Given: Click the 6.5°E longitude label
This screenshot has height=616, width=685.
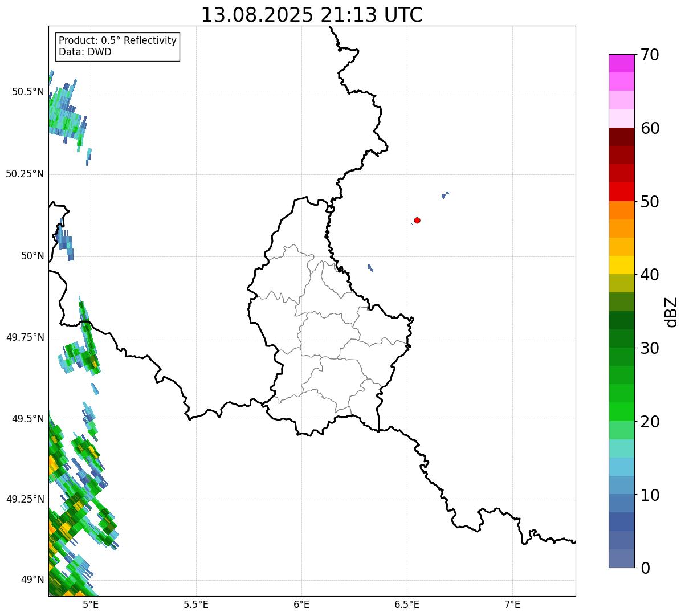Looking at the screenshot, I should pyautogui.click(x=407, y=605).
